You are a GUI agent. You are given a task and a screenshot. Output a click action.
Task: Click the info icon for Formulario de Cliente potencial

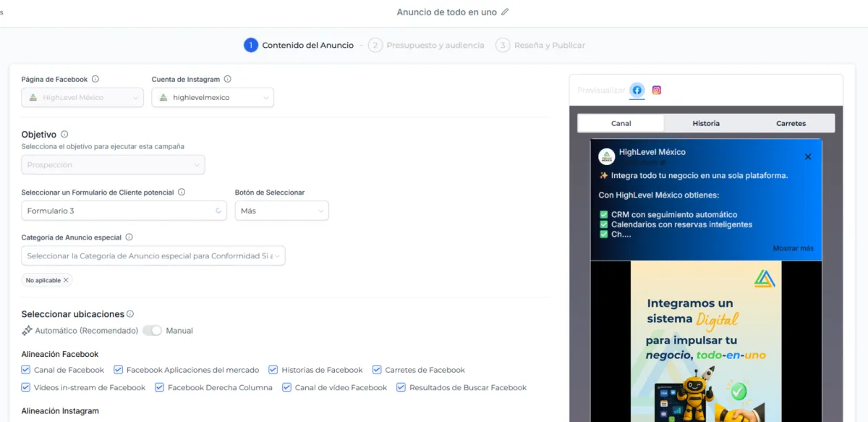(x=182, y=192)
